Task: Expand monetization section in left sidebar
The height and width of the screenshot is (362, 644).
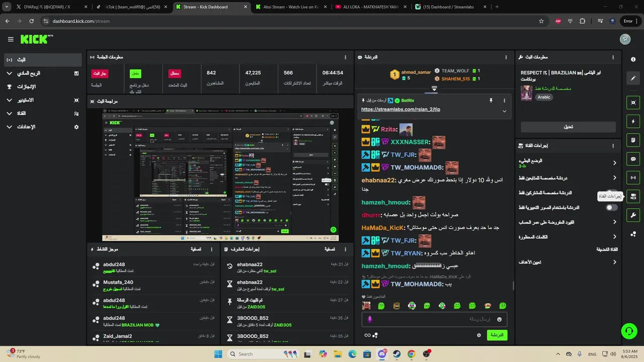Action: 42,73
